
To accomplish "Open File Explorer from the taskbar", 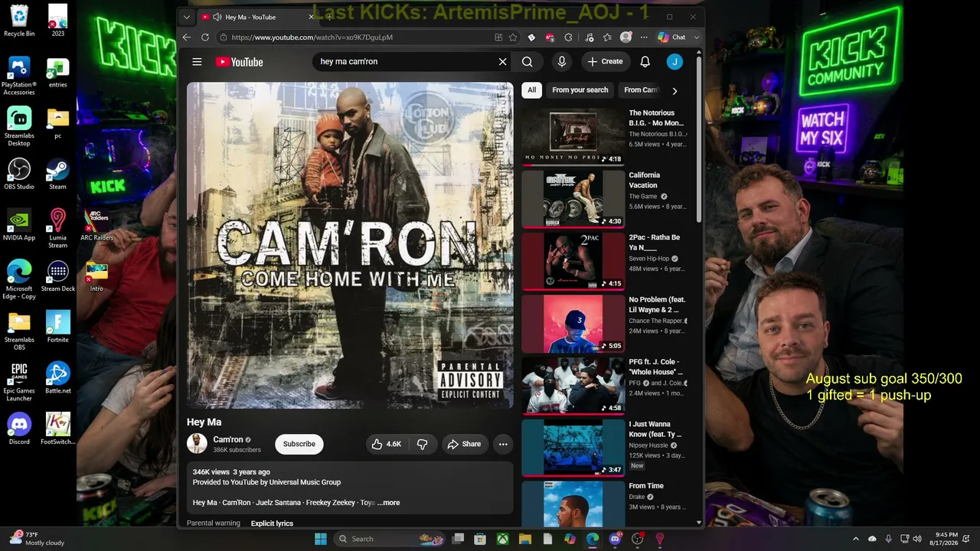I will pos(525,539).
